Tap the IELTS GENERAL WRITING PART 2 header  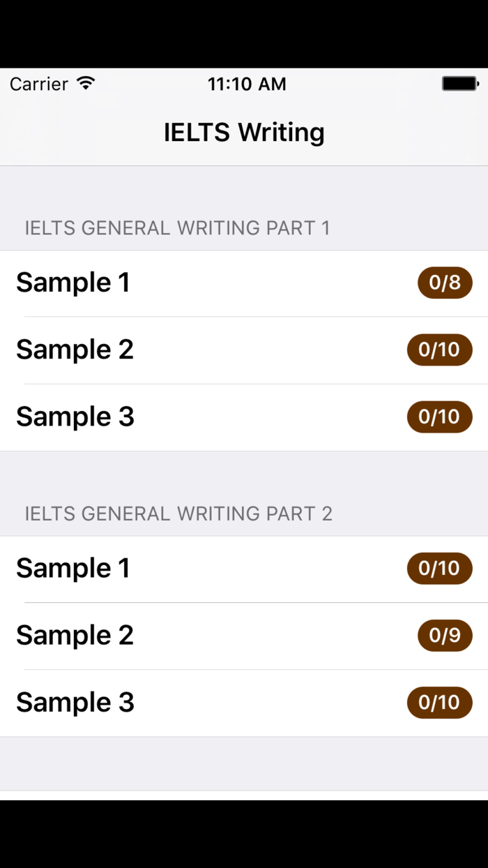pyautogui.click(x=179, y=514)
